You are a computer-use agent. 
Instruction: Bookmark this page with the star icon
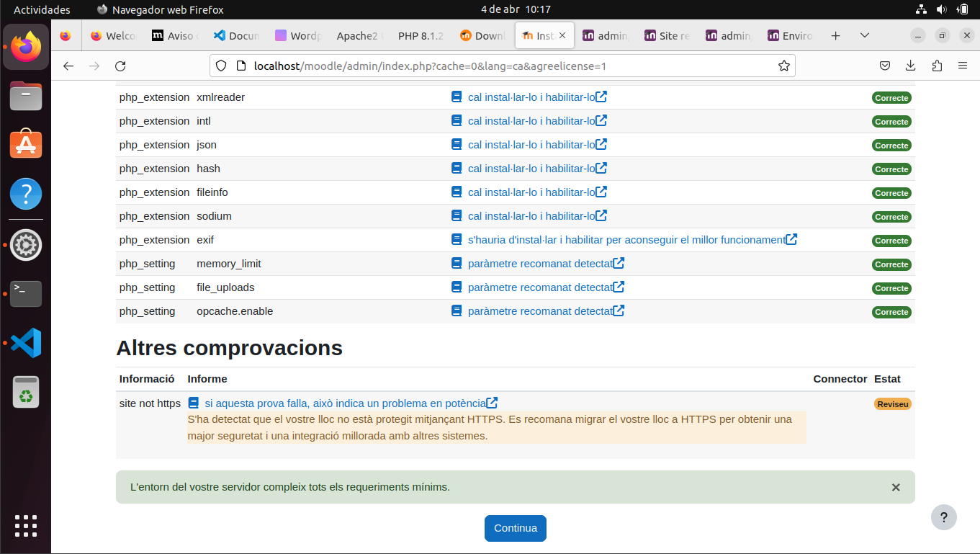pyautogui.click(x=783, y=65)
